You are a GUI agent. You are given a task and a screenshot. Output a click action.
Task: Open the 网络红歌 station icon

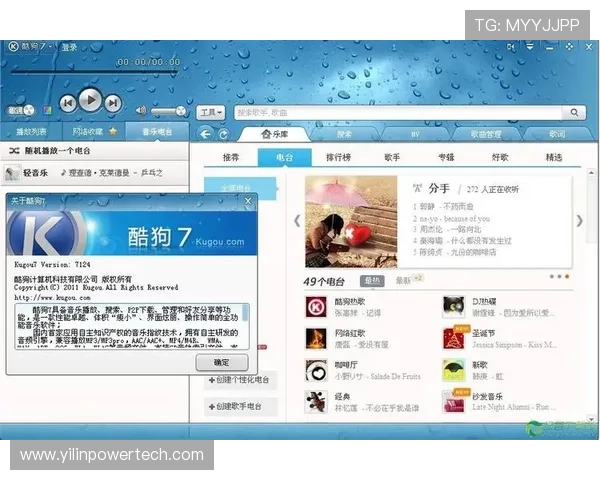[x=316, y=339]
